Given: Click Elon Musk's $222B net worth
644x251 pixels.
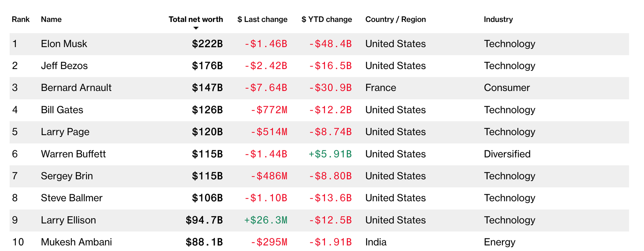Looking at the screenshot, I should (x=207, y=44).
